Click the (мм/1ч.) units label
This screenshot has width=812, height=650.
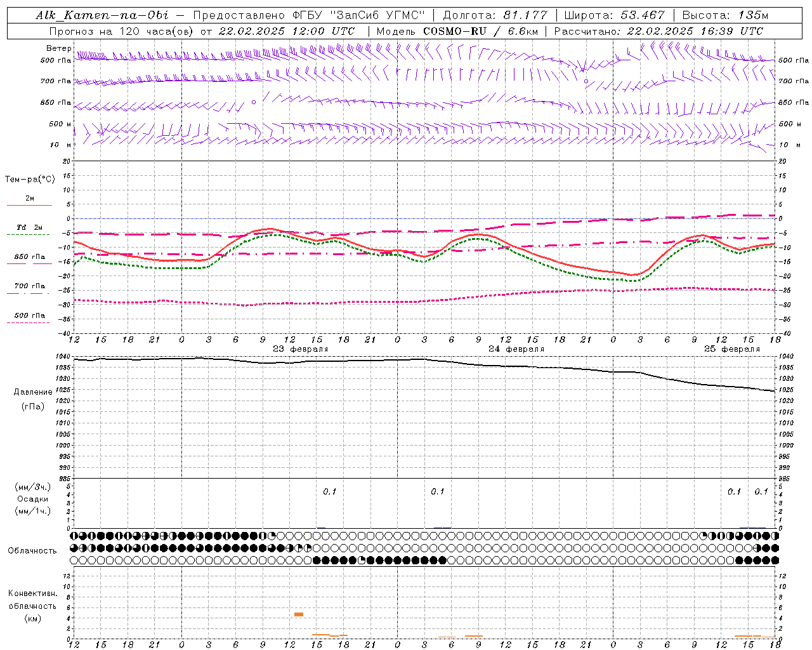point(33,511)
